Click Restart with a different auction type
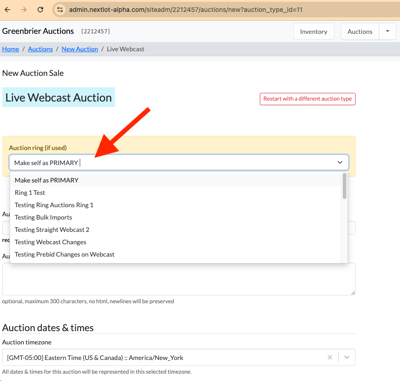The width and height of the screenshot is (400, 381). point(308,99)
